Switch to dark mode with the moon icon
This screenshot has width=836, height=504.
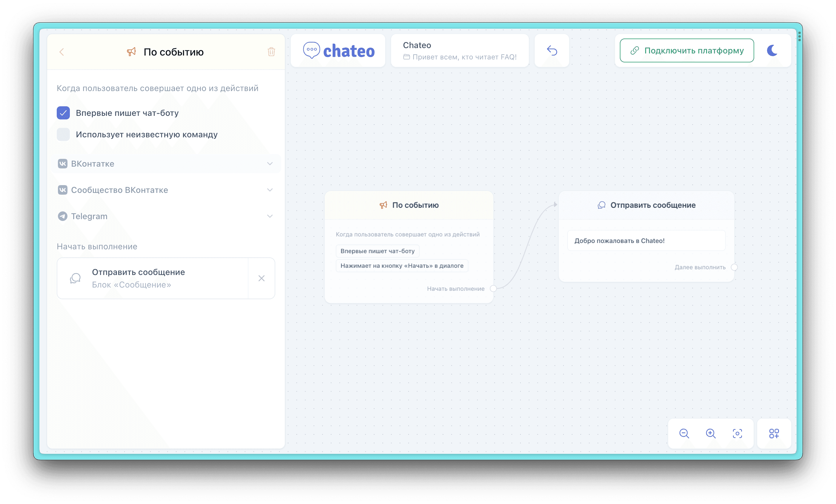click(x=773, y=50)
